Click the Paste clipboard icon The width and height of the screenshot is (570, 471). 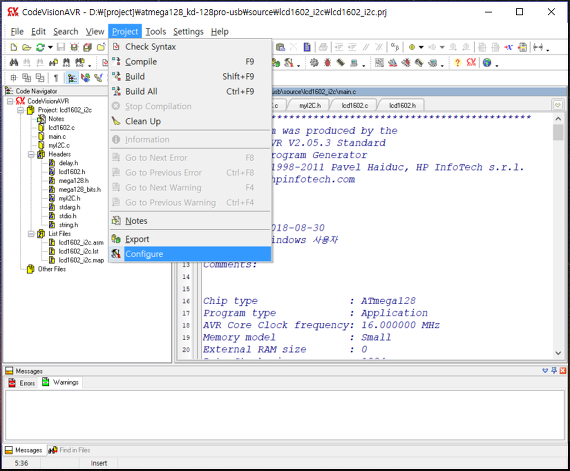point(280,47)
